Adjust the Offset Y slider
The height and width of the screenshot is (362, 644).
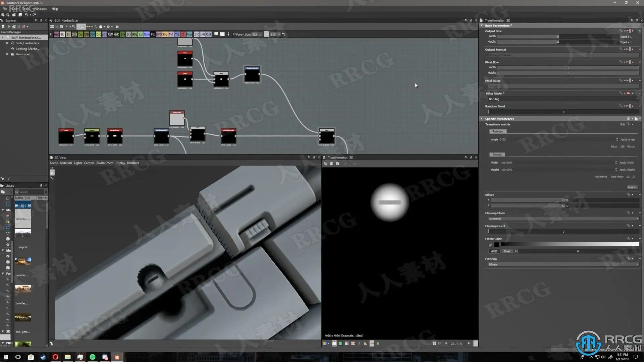point(565,205)
